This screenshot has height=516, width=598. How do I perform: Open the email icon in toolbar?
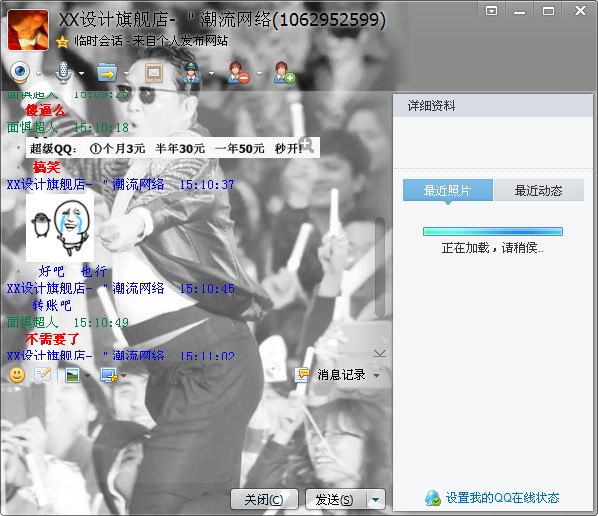coord(154,72)
